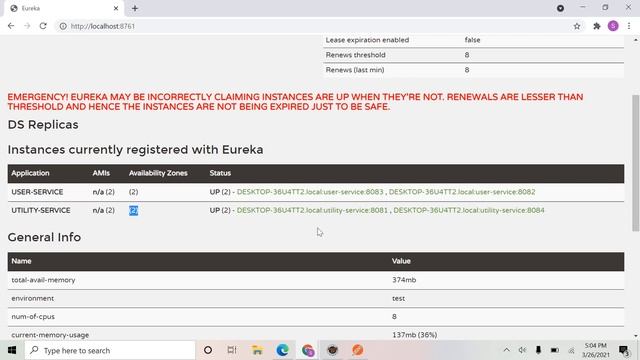Show hidden system tray icons

507,350
